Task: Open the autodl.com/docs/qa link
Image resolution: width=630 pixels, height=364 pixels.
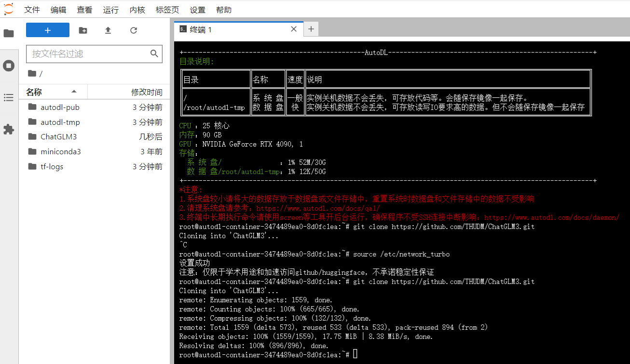Action: coord(318,208)
